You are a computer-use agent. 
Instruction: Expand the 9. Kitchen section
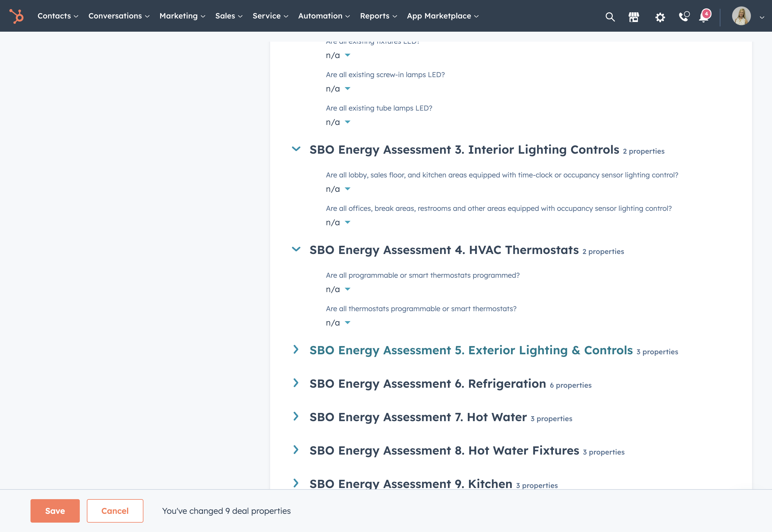pos(296,483)
